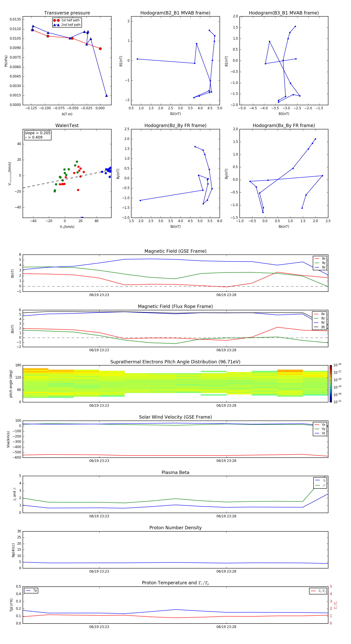Click the 'Magnetic Field (GSE Frame)' title

click(175, 251)
